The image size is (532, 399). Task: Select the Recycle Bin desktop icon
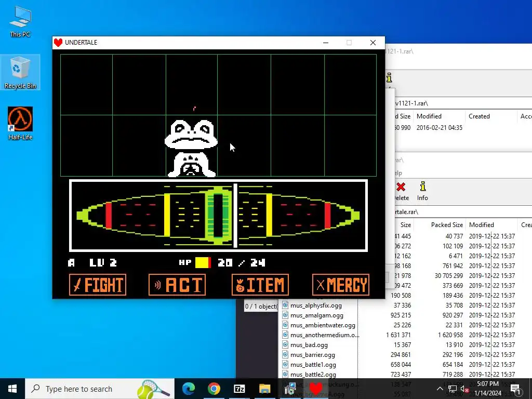(20, 73)
